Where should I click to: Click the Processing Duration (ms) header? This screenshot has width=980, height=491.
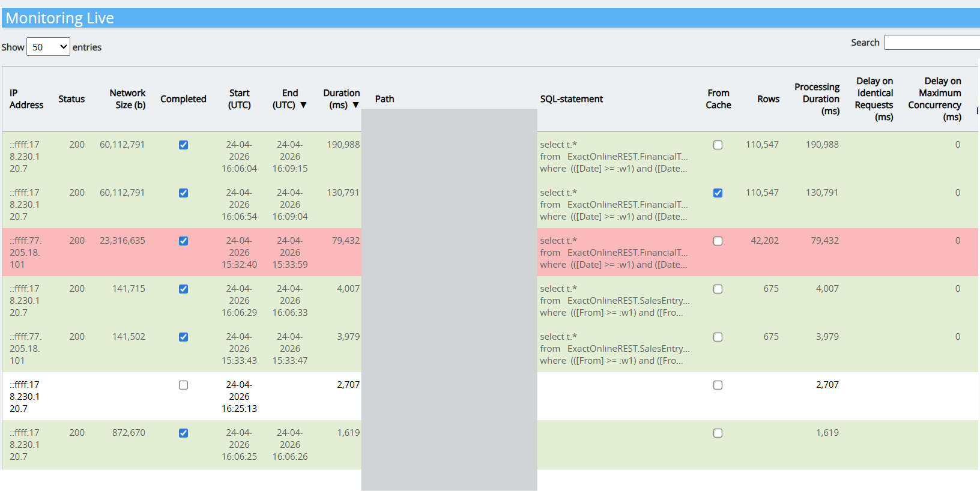(817, 99)
